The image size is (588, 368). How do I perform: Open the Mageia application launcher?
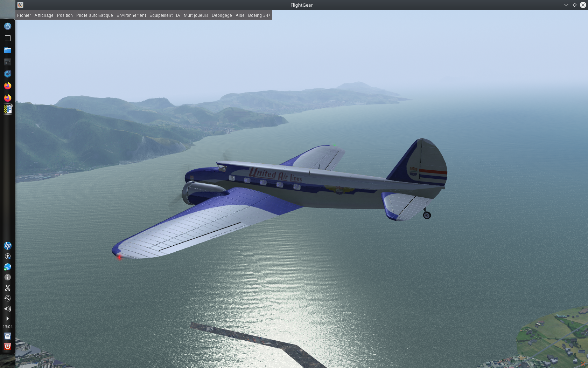[x=7, y=26]
